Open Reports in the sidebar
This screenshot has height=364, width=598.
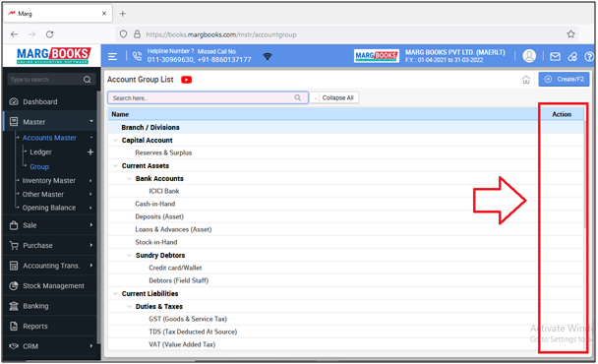coord(50,327)
